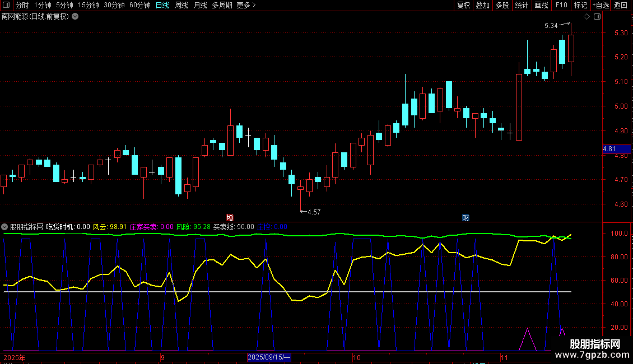Toggle the side panel icon near price axis
Viewport: 633px width, 364px height.
597,17
